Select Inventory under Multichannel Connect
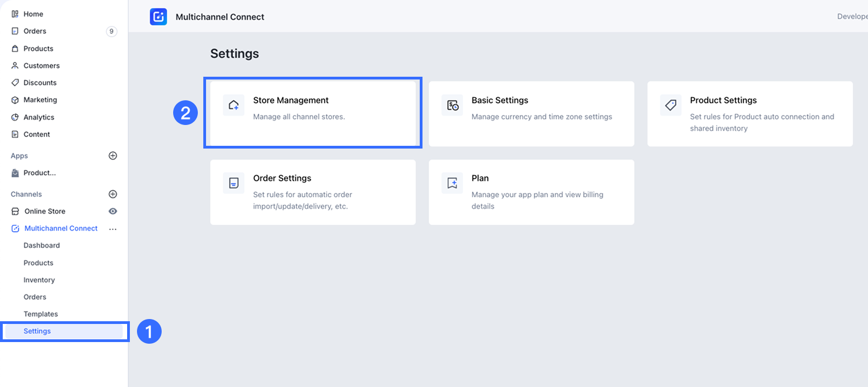This screenshot has width=868, height=387. coord(39,280)
